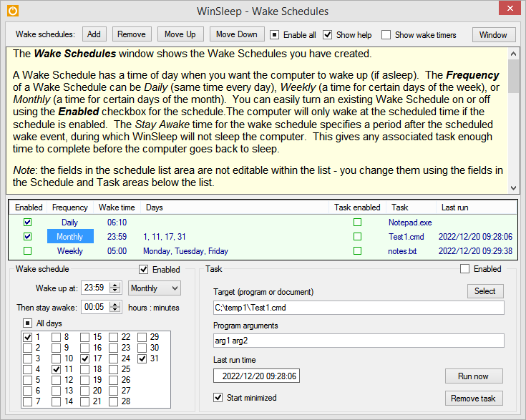Click the Notepad.exe task cell
The width and height of the screenshot is (526, 420).
pyautogui.click(x=410, y=223)
